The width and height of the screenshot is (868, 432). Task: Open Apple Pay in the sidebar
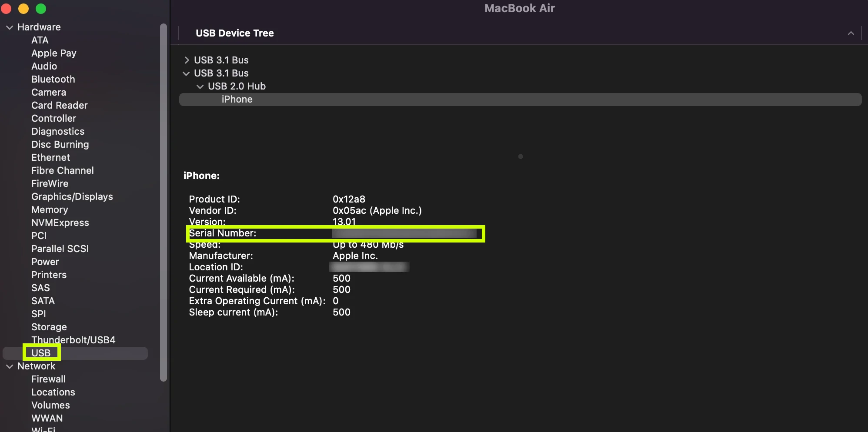click(54, 53)
